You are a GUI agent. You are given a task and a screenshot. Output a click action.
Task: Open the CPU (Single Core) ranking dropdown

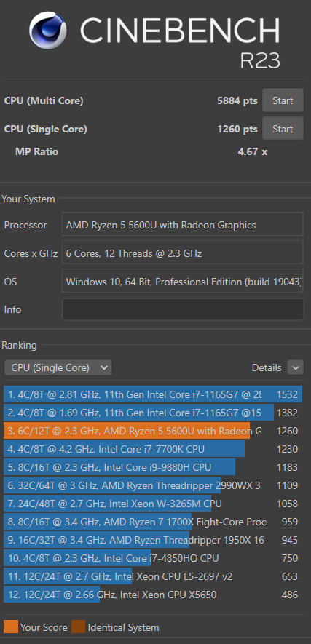tap(58, 367)
